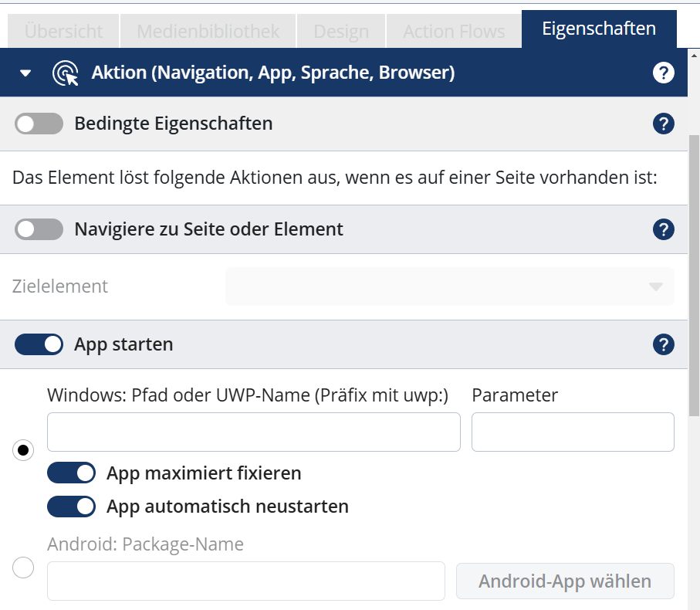Image resolution: width=700 pixels, height=610 pixels.
Task: Disable App automatisch neustarten
Action: [71, 507]
